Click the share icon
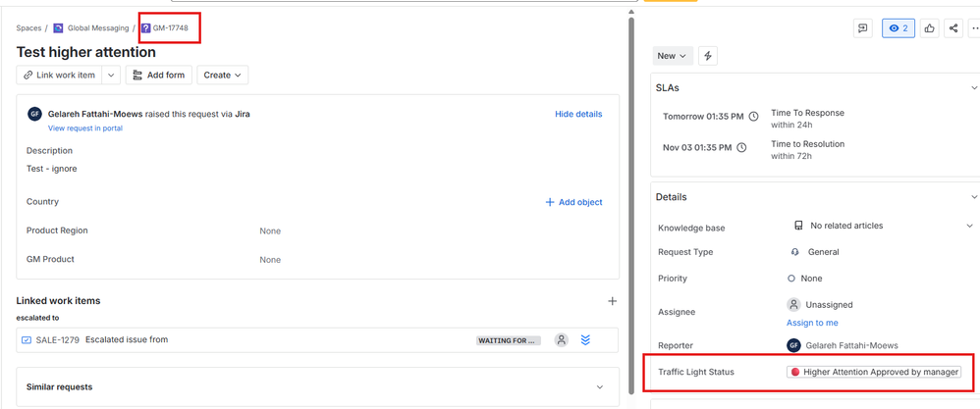The image size is (980, 409). pos(953,28)
